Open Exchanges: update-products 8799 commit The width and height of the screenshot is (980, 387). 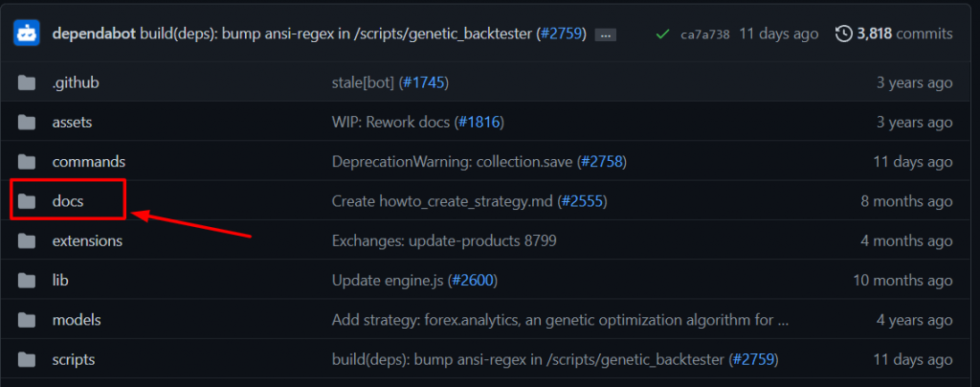pyautogui.click(x=444, y=240)
